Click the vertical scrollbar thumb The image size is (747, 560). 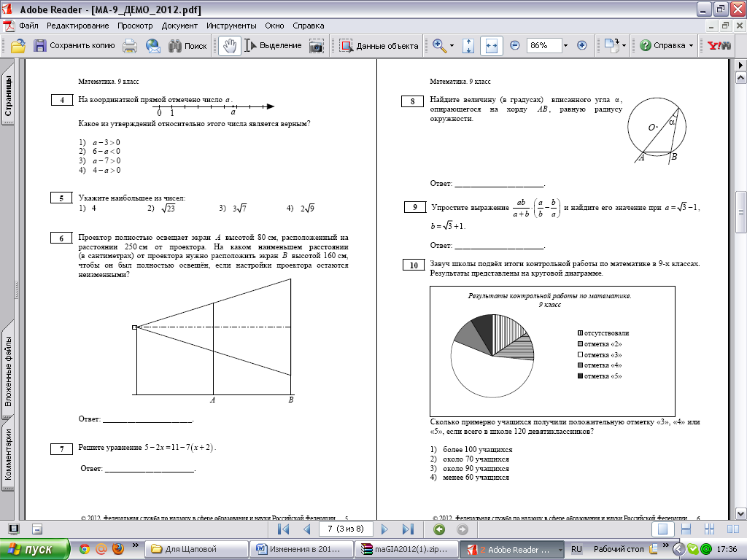pyautogui.click(x=741, y=212)
